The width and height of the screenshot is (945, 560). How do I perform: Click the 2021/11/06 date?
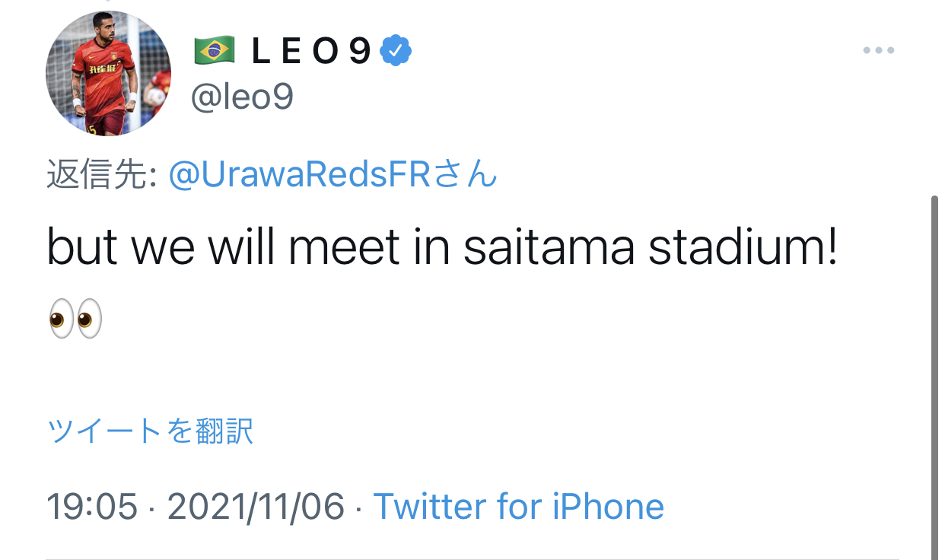256,506
